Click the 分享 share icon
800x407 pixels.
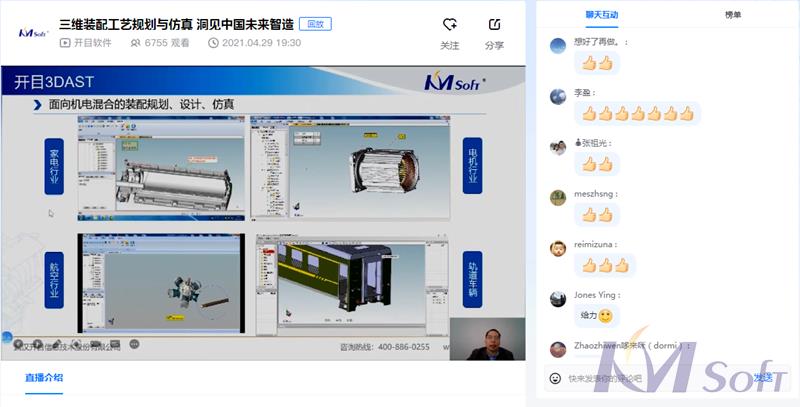pyautogui.click(x=494, y=24)
